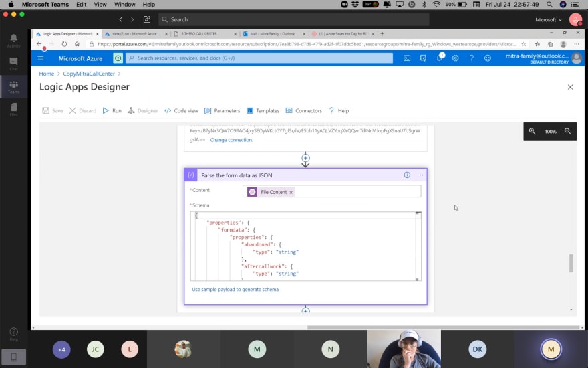Click inside the Schema editor
Viewport: 588px width, 368px height.
coord(305,246)
